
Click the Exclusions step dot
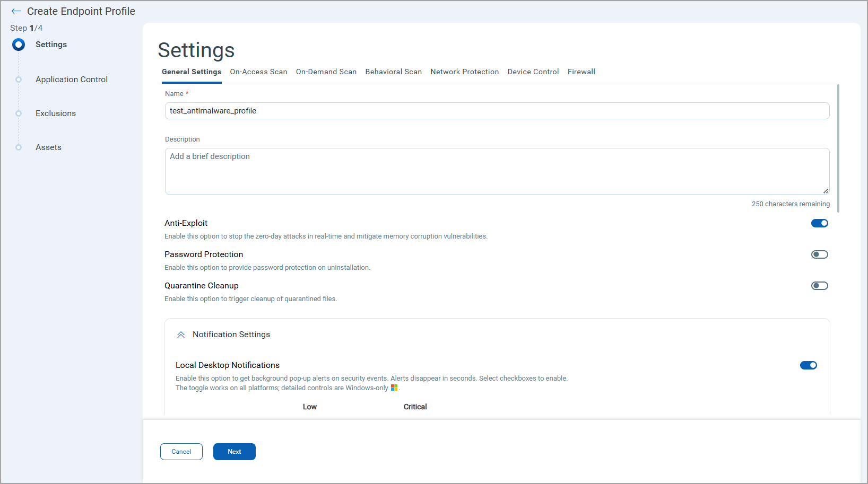coord(19,113)
